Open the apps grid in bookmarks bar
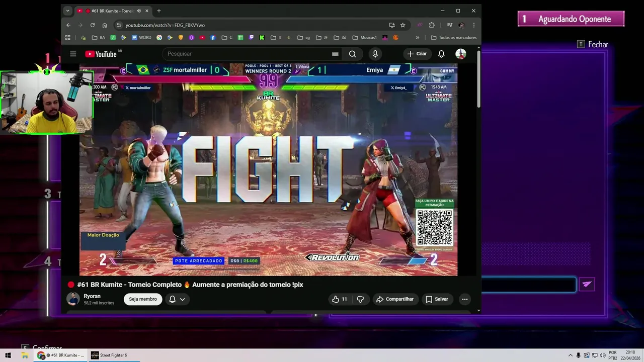Screen dimensions: 644x362 tap(68, 38)
